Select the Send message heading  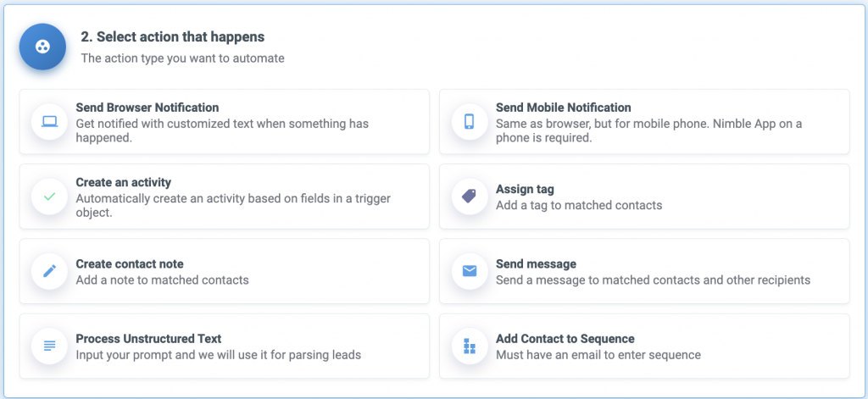click(536, 264)
